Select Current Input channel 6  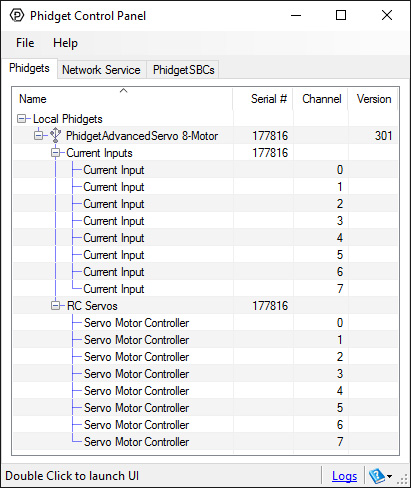206,272
